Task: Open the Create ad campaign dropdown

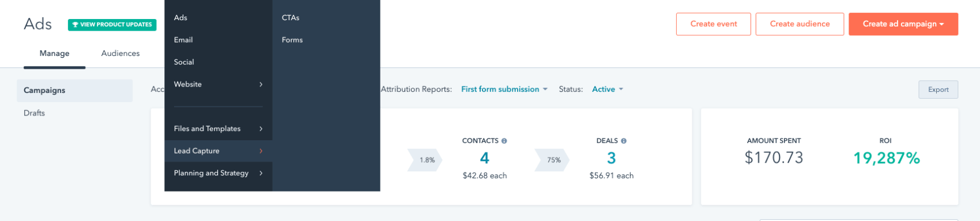Action: 903,24
